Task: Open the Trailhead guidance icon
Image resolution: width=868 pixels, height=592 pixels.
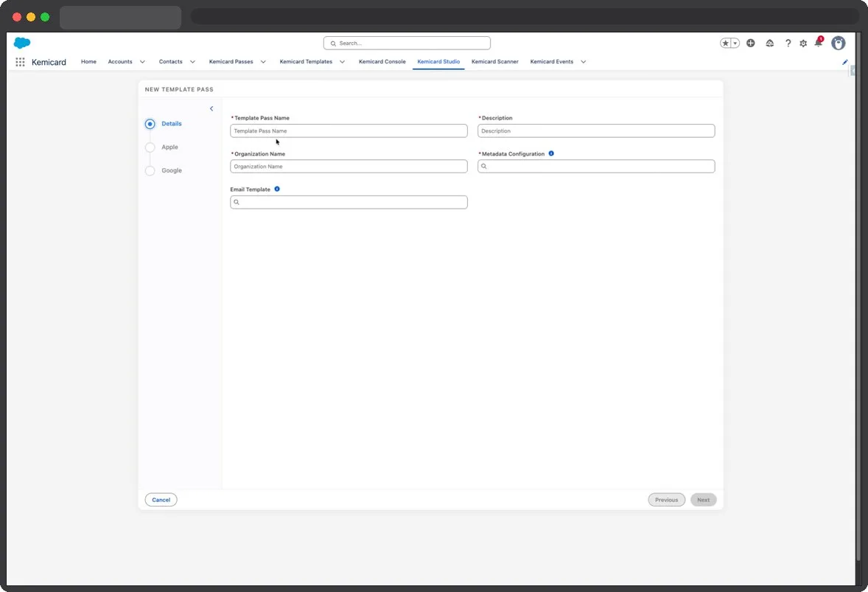Action: pyautogui.click(x=769, y=43)
